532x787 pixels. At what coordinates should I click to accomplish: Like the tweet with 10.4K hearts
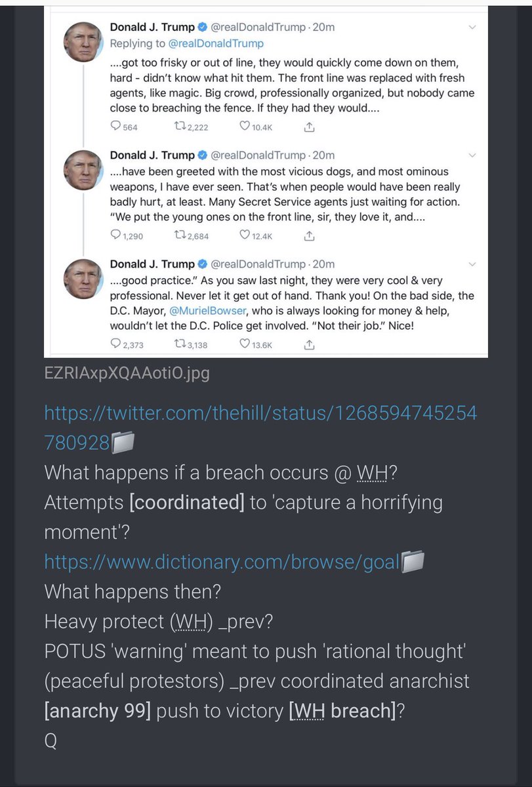(245, 127)
